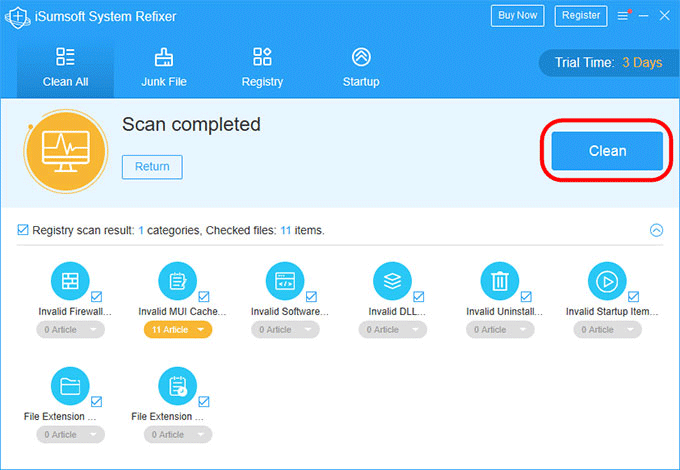Viewport: 680px width, 470px height.
Task: Click the notepad icon above the second File Extension label
Action: (x=177, y=386)
